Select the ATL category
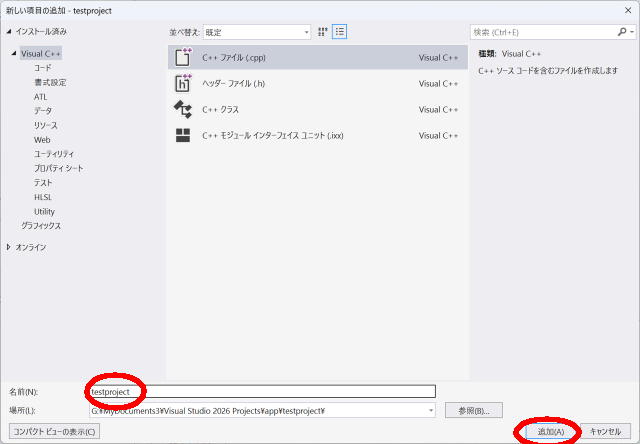The height and width of the screenshot is (444, 640). tap(41, 96)
